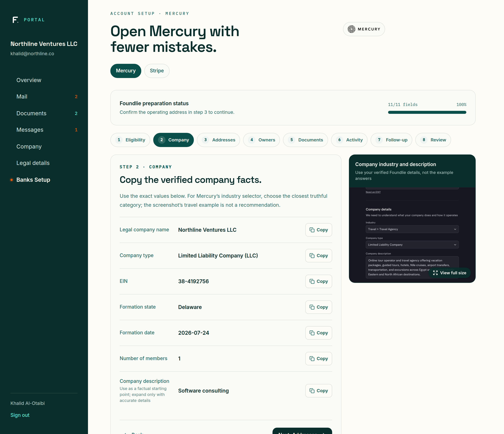Click copy icon for Number of members

coord(312,358)
